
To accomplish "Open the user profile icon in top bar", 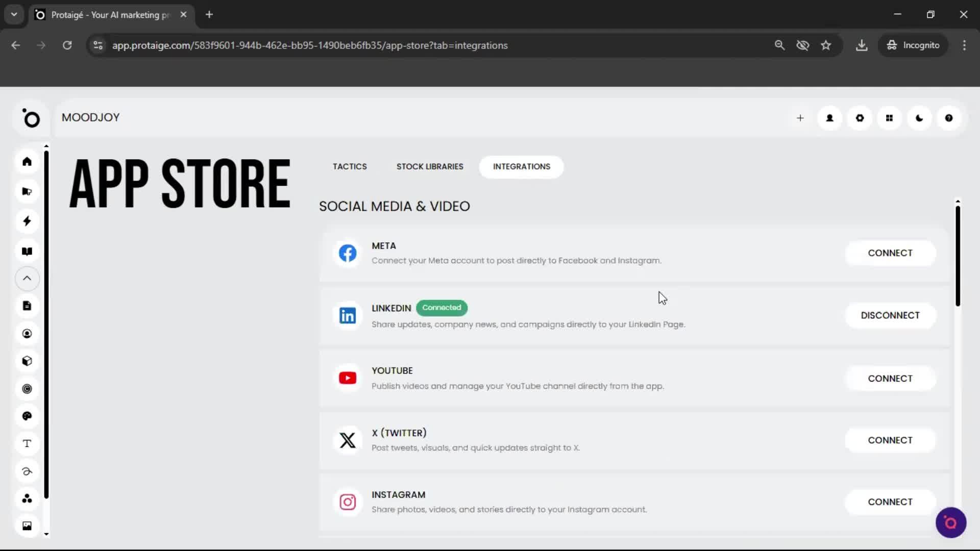I will click(829, 118).
